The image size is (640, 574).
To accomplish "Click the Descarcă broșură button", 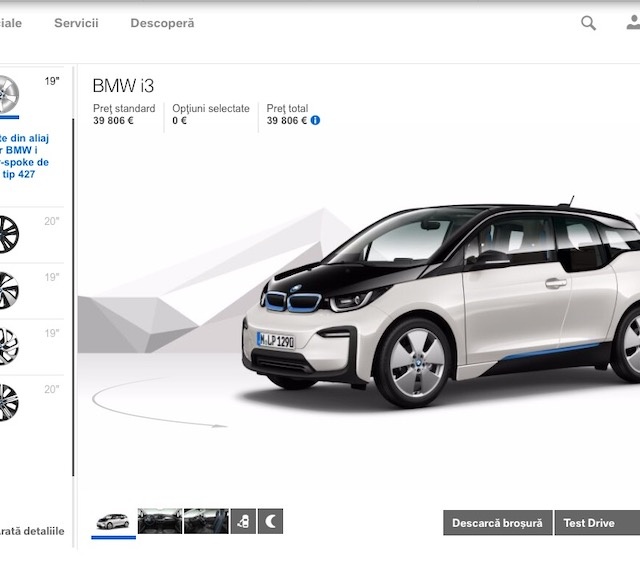I will coord(497,523).
